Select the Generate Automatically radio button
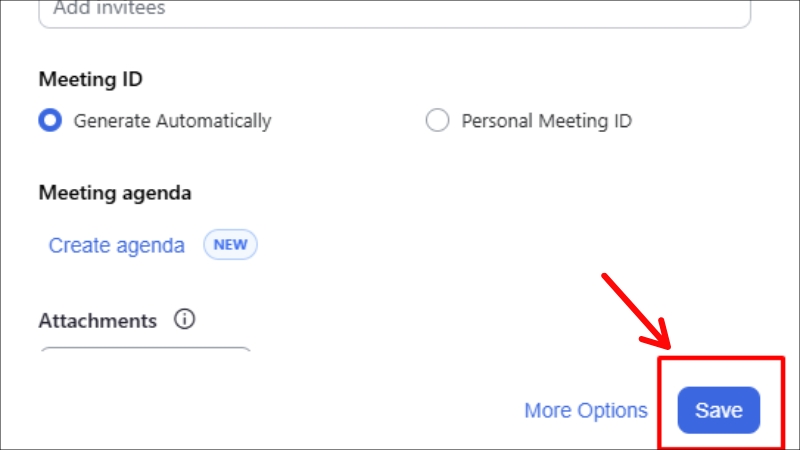800x450 pixels. (x=48, y=121)
